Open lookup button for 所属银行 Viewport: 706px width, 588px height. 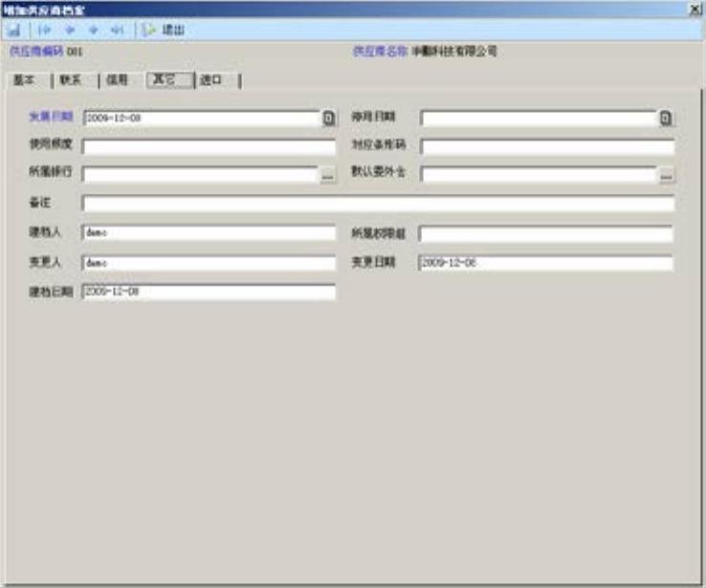(328, 175)
